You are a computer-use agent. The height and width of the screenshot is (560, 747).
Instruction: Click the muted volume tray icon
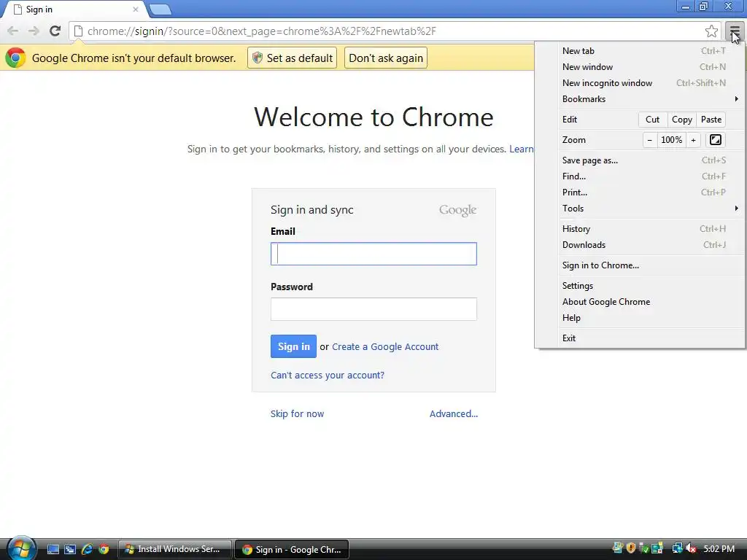tap(691, 548)
